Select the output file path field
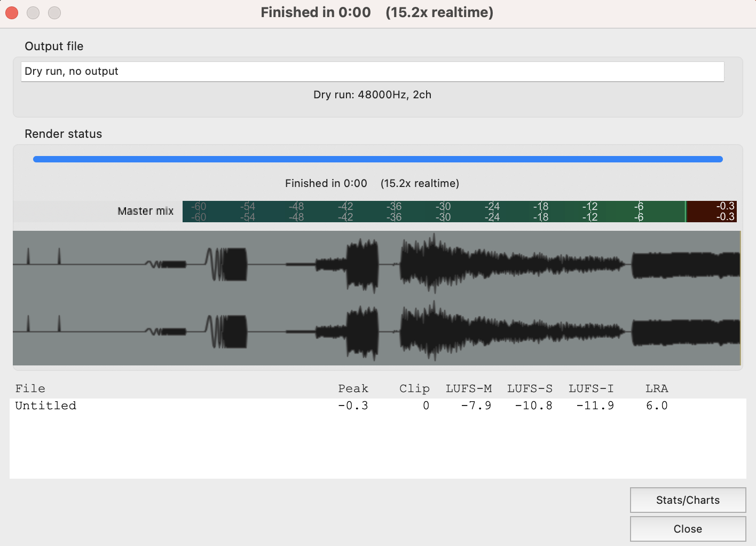This screenshot has width=756, height=546. coord(372,71)
